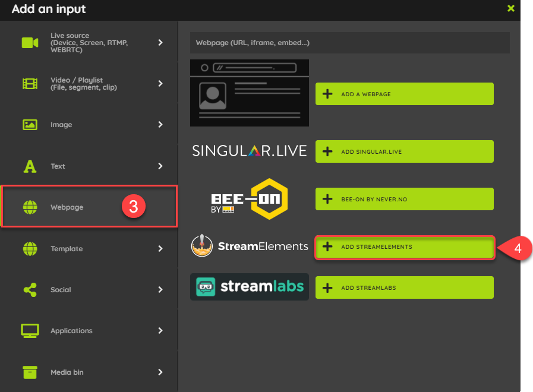This screenshot has width=533, height=392.
Task: Choose the Image category label
Action: coord(61,125)
